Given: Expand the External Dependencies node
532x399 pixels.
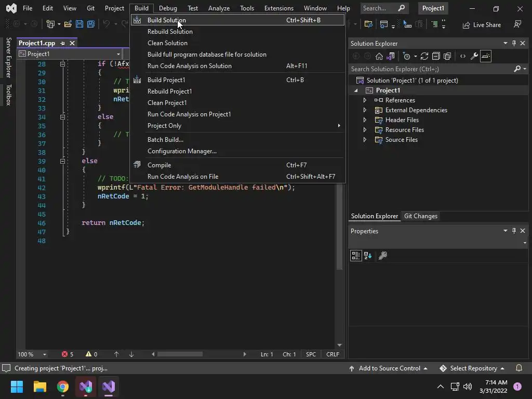Looking at the screenshot, I should click(x=365, y=110).
